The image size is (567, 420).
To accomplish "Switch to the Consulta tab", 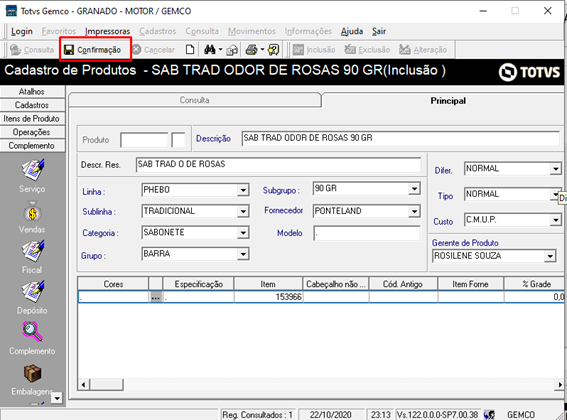I will [x=195, y=100].
